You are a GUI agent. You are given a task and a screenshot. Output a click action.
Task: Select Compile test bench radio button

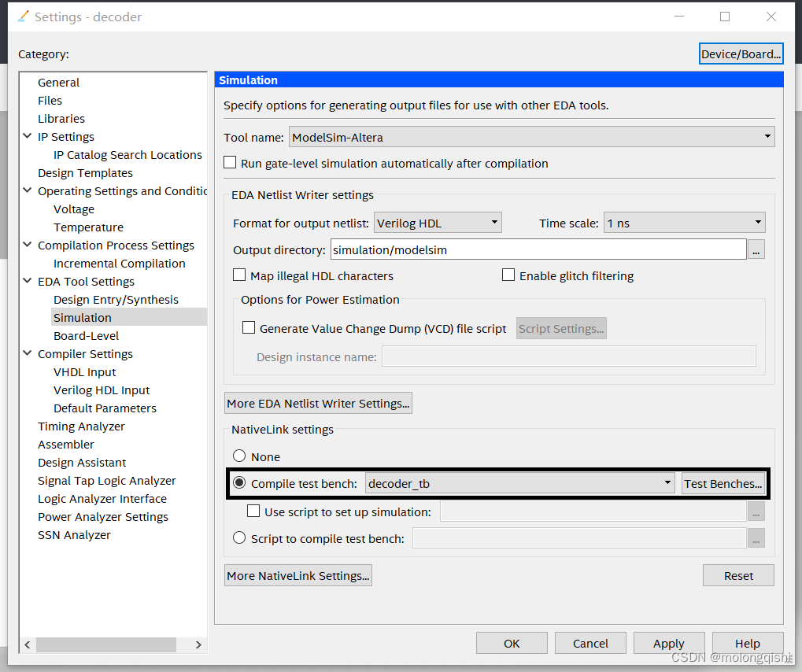tap(239, 483)
